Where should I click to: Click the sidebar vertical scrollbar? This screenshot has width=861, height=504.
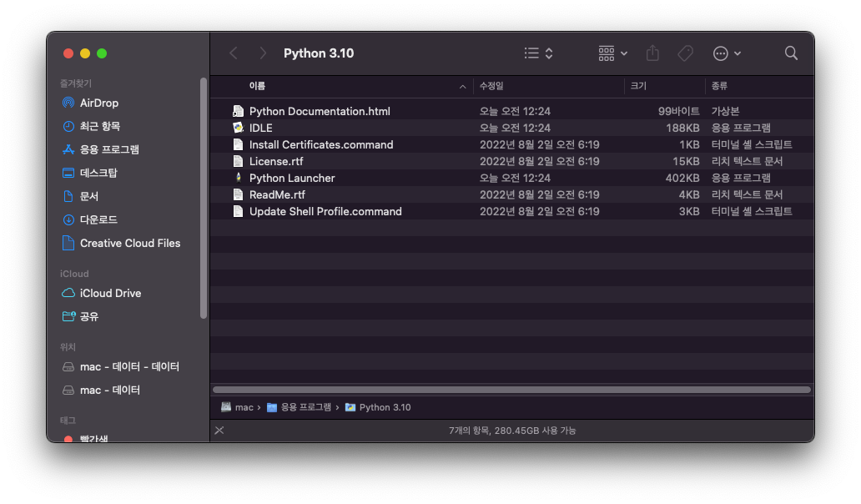[204, 199]
